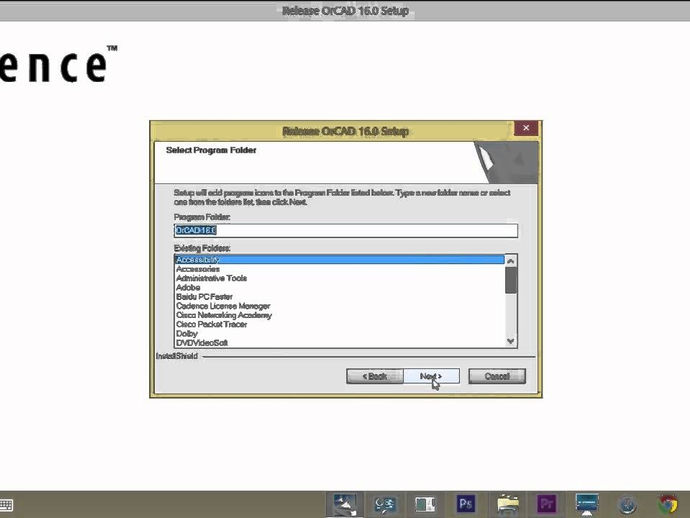Click the folder list scroll-down arrow
690x518 pixels.
tap(510, 341)
